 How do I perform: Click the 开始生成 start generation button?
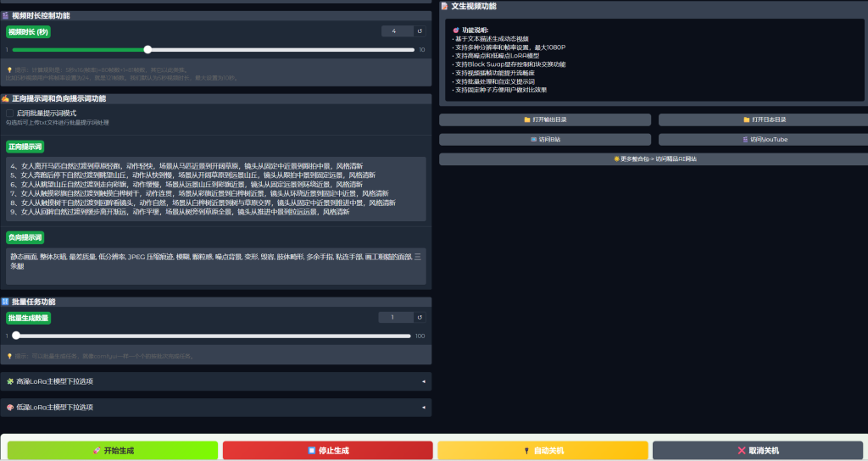point(113,451)
